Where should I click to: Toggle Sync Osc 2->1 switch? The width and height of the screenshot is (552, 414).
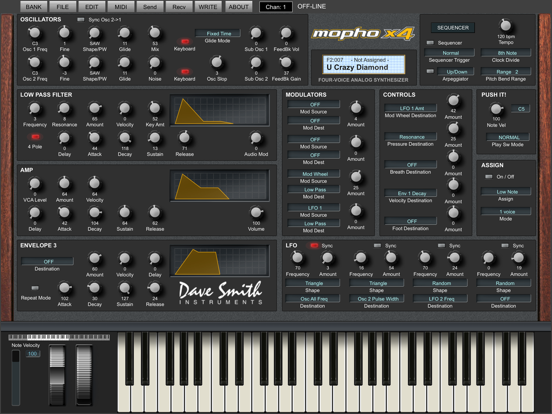pyautogui.click(x=80, y=20)
